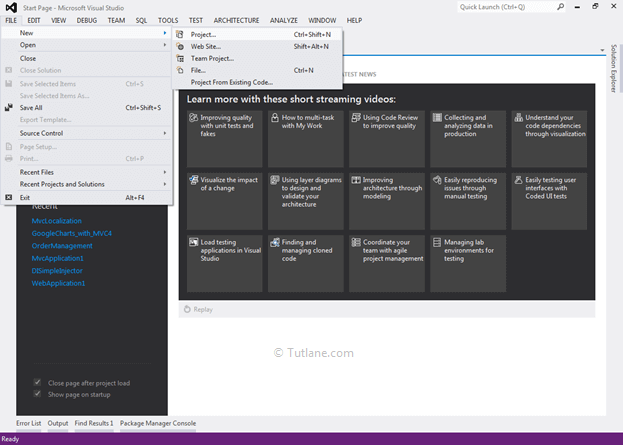The image size is (623, 445).
Task: Open the ANALYZE menu
Action: (284, 20)
